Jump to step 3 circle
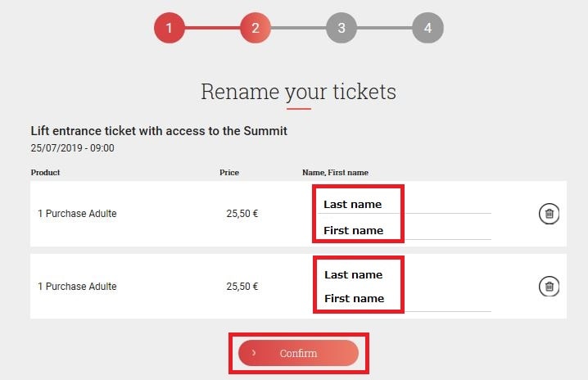This screenshot has width=588, height=380. tap(341, 28)
